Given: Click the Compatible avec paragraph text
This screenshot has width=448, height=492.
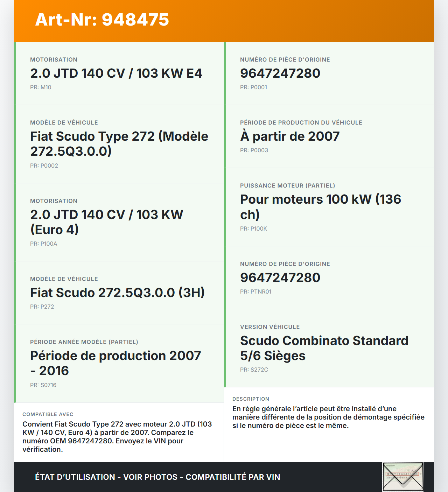Looking at the screenshot, I should (117, 437).
